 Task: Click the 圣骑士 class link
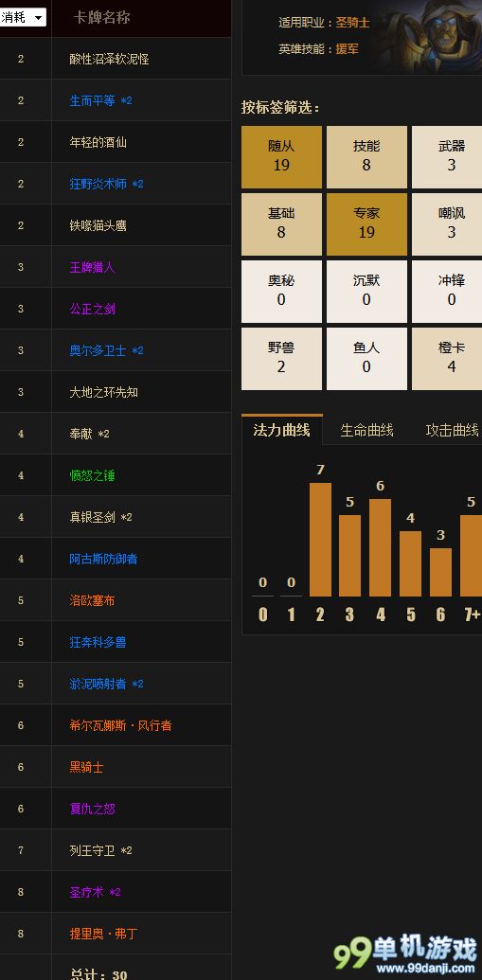pyautogui.click(x=352, y=23)
